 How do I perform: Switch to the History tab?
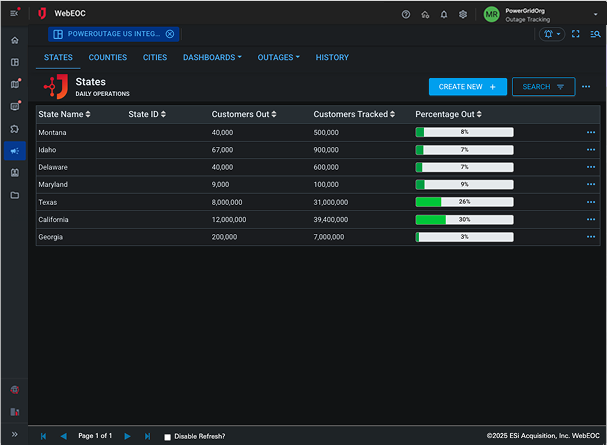tap(332, 58)
